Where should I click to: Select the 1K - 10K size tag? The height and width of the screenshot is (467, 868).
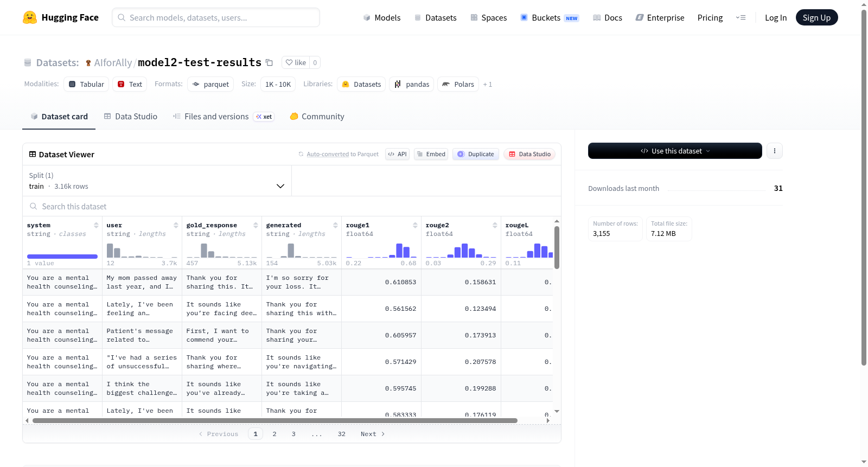point(278,84)
